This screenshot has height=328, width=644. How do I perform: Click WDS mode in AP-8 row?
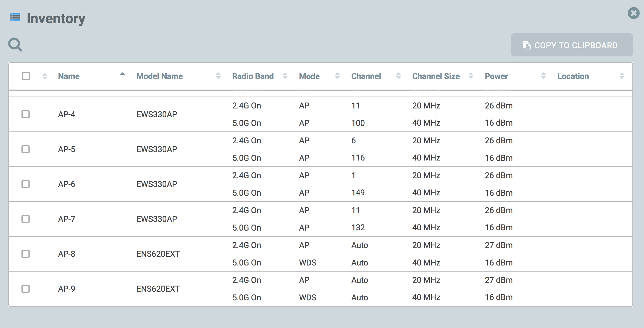click(307, 263)
